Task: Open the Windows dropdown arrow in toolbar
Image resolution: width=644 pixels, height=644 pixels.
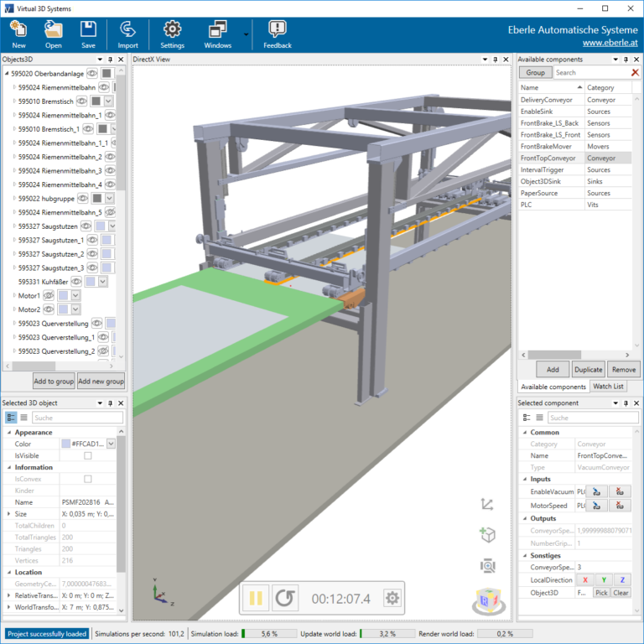Action: [x=246, y=35]
